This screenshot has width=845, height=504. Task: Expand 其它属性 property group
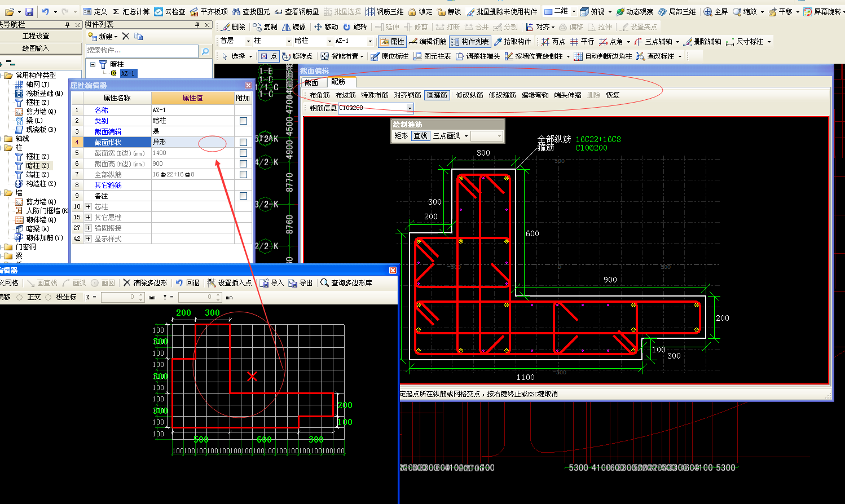88,218
